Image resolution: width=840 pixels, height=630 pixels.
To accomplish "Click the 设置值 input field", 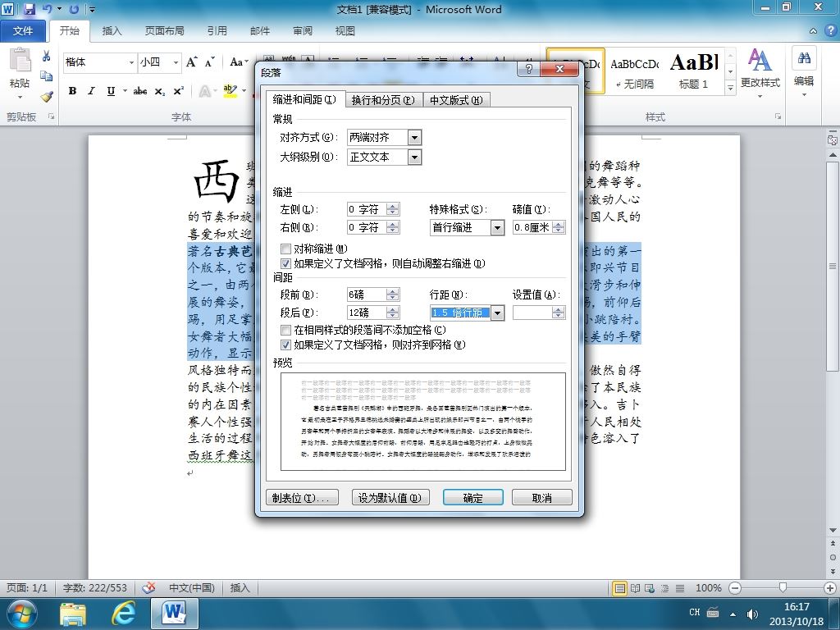I will (x=532, y=313).
